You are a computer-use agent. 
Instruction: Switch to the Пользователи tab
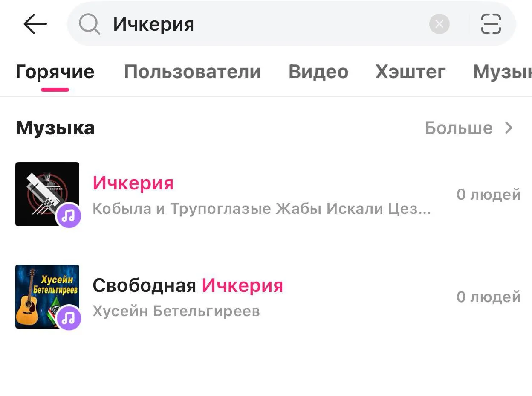tap(192, 72)
